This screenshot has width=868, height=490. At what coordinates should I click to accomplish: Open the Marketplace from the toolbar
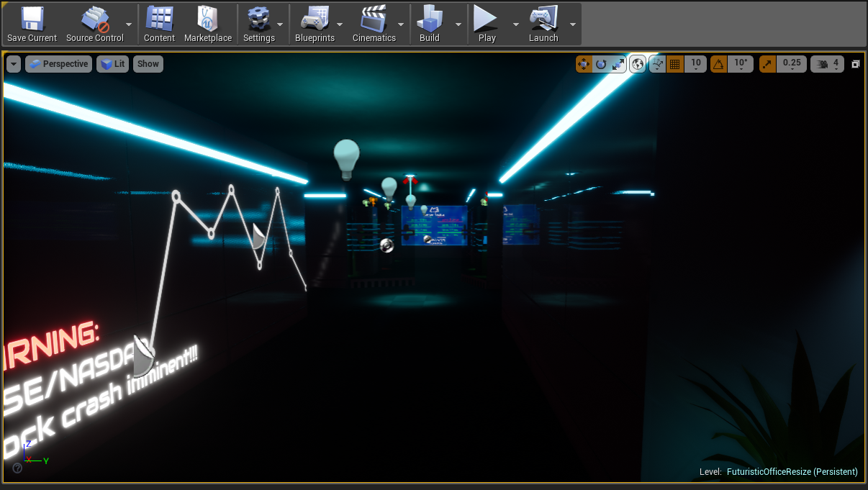click(208, 24)
